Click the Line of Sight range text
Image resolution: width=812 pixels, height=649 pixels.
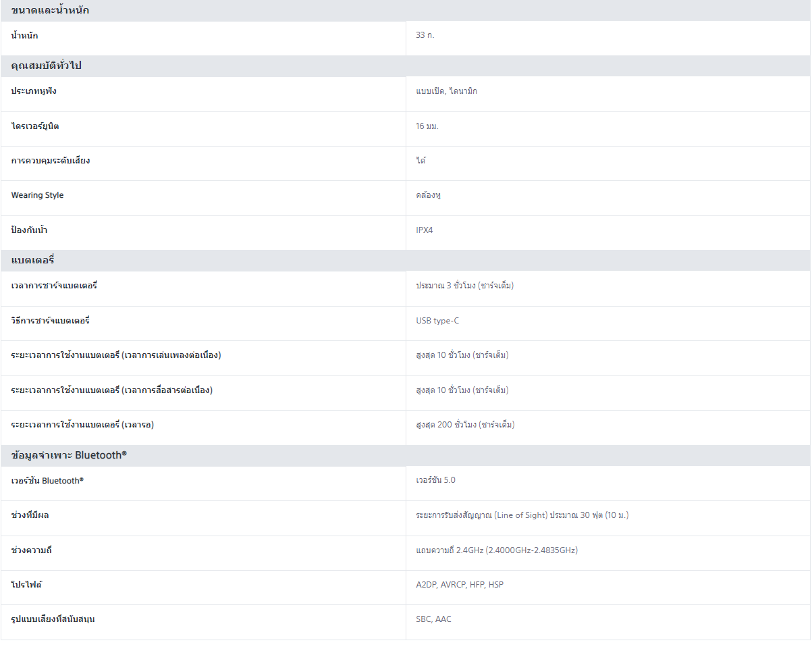(522, 515)
